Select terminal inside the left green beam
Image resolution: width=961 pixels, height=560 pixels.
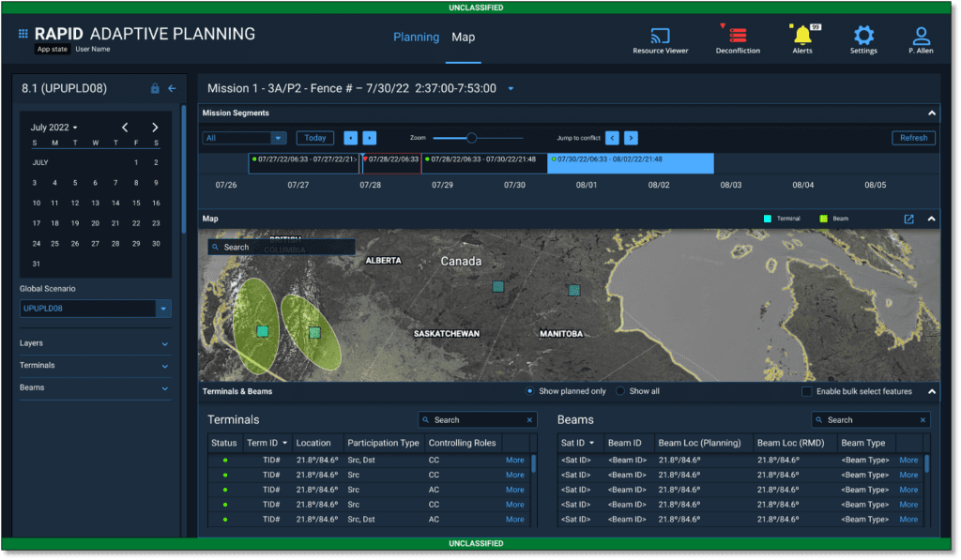(x=263, y=331)
